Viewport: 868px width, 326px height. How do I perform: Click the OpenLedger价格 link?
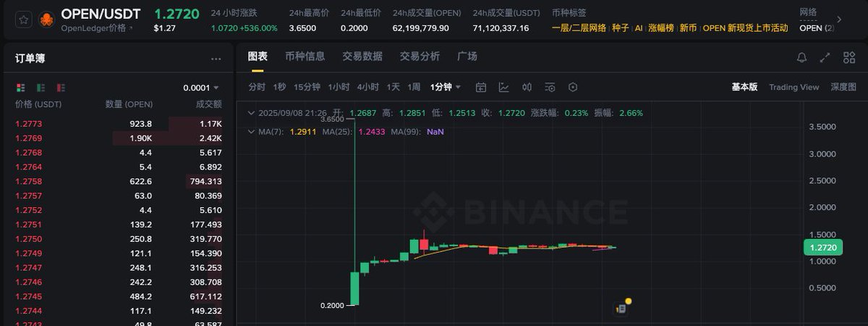(95, 28)
